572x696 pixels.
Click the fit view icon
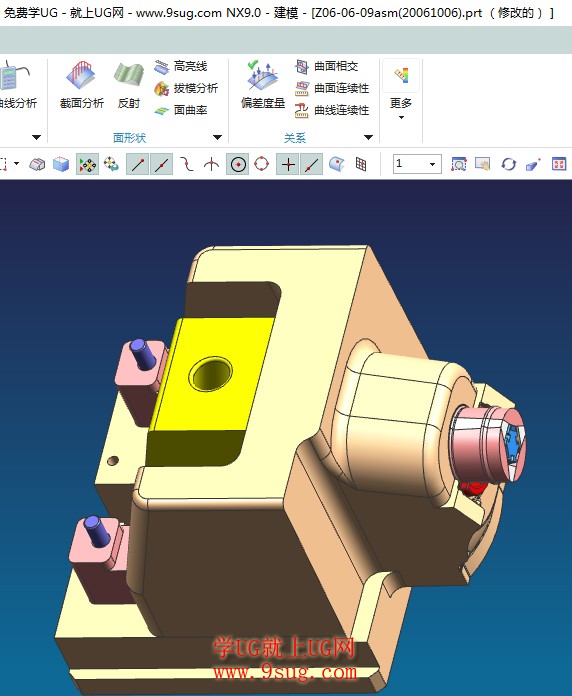[559, 164]
